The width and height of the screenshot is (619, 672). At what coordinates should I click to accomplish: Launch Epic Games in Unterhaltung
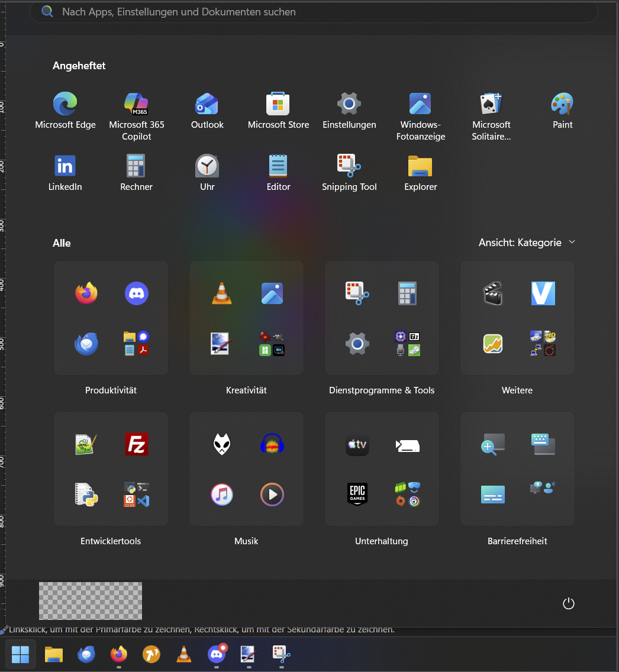[x=357, y=495]
